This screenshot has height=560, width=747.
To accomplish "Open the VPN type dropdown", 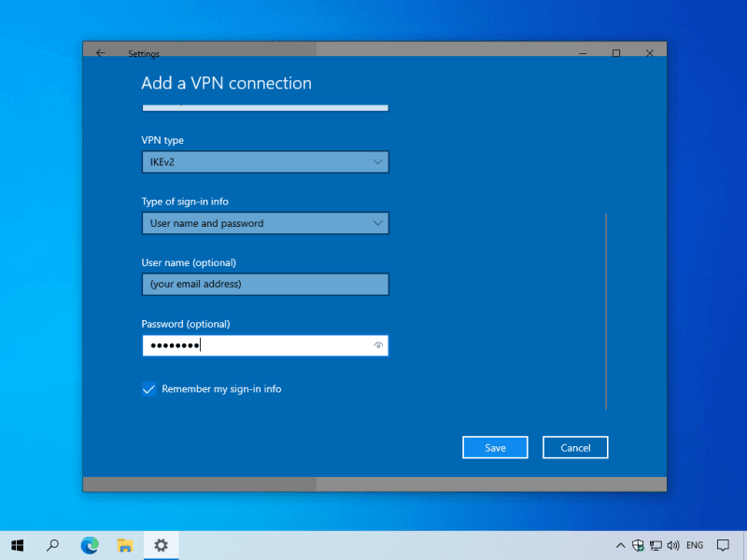I will coord(264,162).
